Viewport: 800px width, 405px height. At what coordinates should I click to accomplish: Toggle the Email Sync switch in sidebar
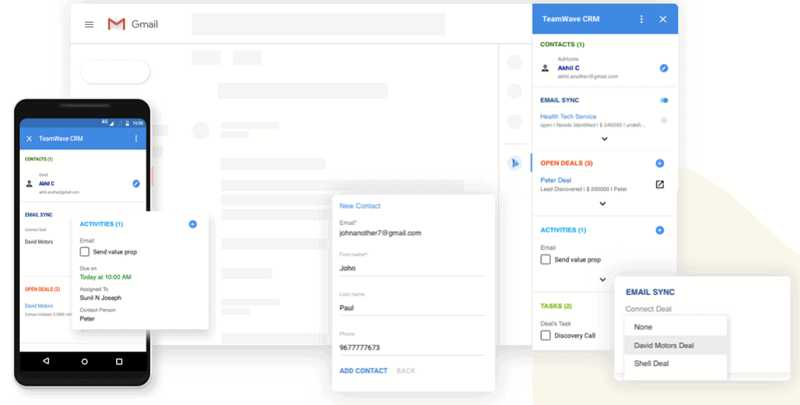[x=664, y=100]
